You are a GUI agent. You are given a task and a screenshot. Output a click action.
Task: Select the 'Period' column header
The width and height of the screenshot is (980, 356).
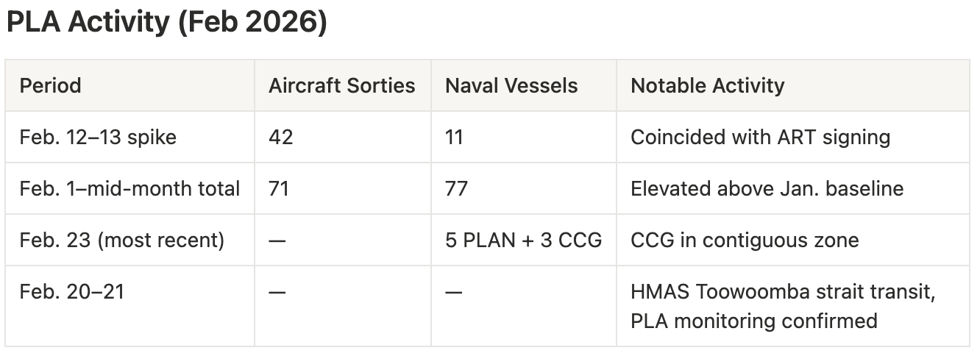coord(50,85)
